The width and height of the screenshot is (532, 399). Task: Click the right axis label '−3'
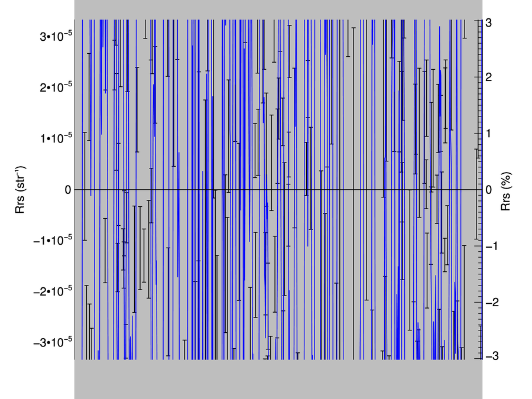492,356
